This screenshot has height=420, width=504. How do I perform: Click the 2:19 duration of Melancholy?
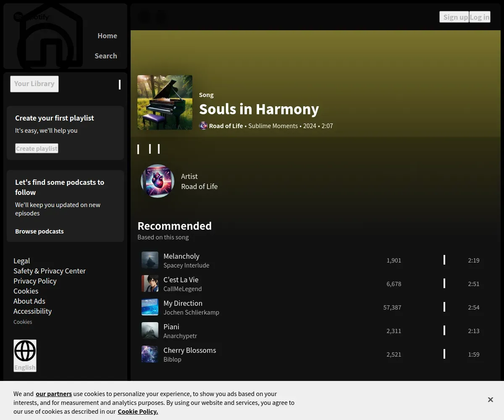click(474, 260)
